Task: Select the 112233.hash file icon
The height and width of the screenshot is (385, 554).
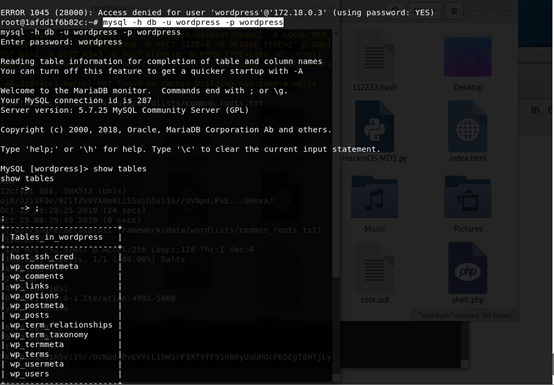Action: coord(375,56)
